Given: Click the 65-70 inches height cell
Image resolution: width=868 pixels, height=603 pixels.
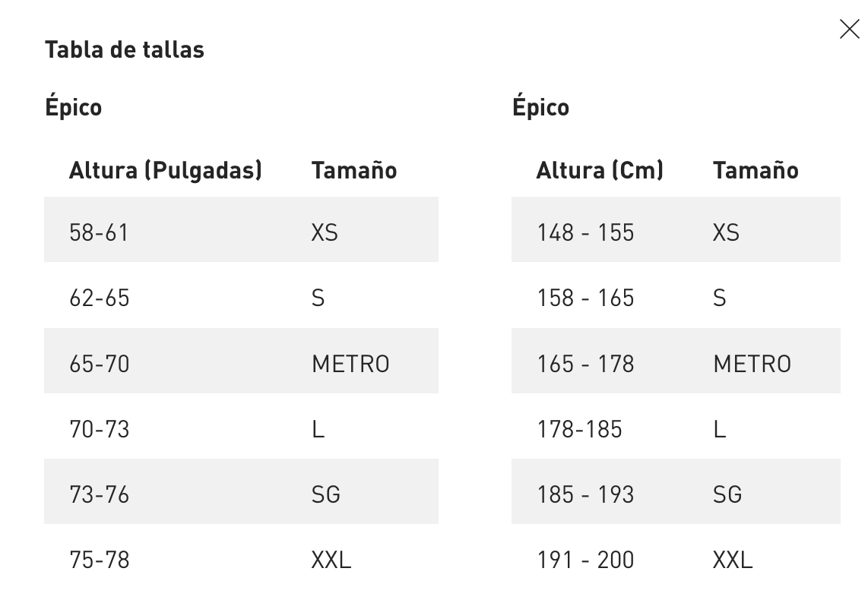Looking at the screenshot, I should pos(99,364).
